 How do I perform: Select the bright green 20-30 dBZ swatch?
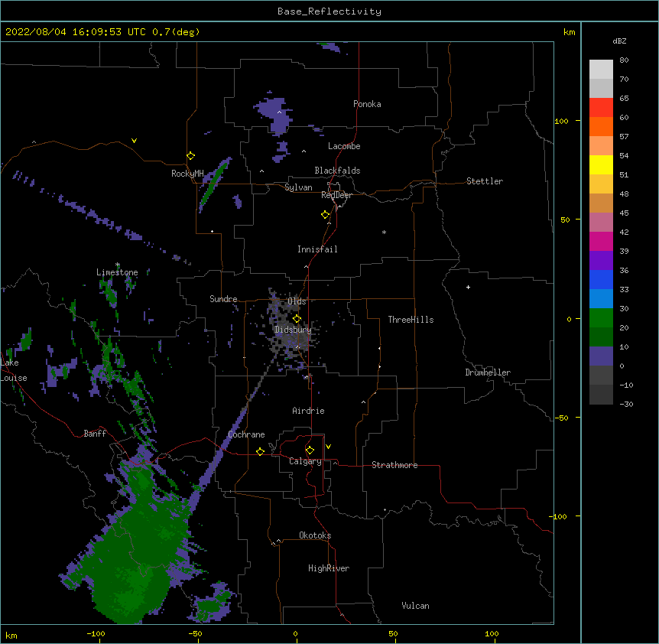click(601, 318)
